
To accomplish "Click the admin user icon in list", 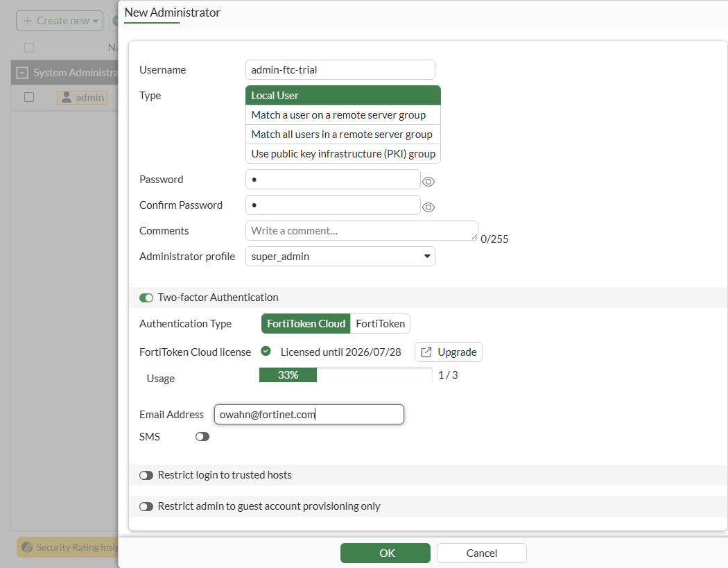I will (x=67, y=98).
